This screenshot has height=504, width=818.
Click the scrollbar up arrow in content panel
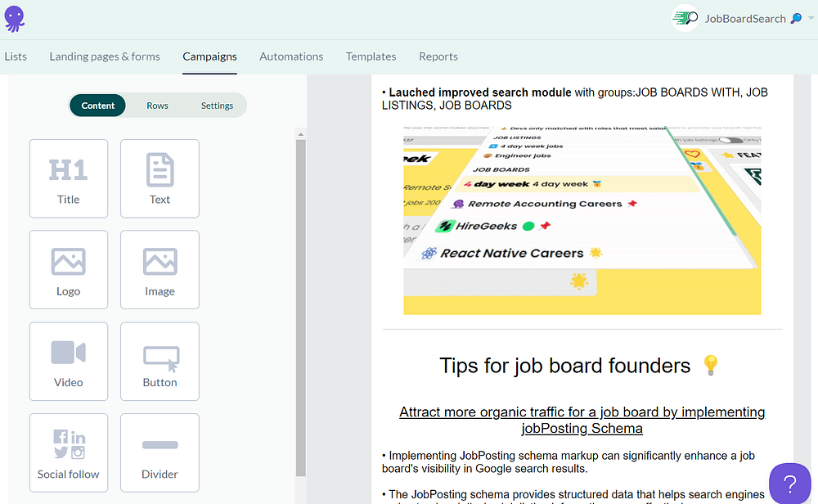(300, 134)
